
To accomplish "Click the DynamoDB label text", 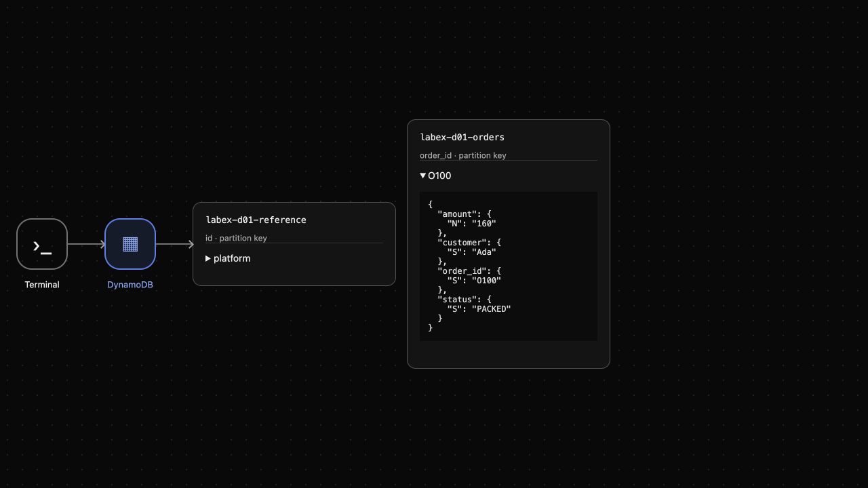I will click(130, 285).
